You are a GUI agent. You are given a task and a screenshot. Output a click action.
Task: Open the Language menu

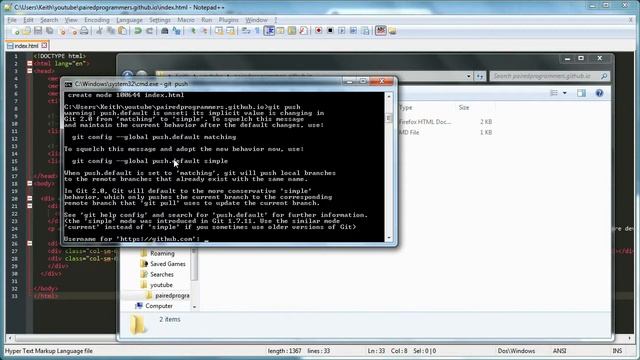pos(129,20)
